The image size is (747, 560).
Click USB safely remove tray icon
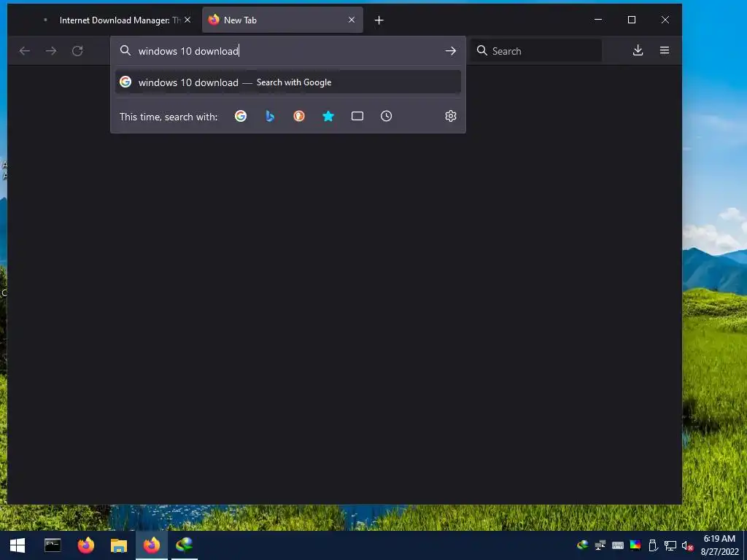653,545
